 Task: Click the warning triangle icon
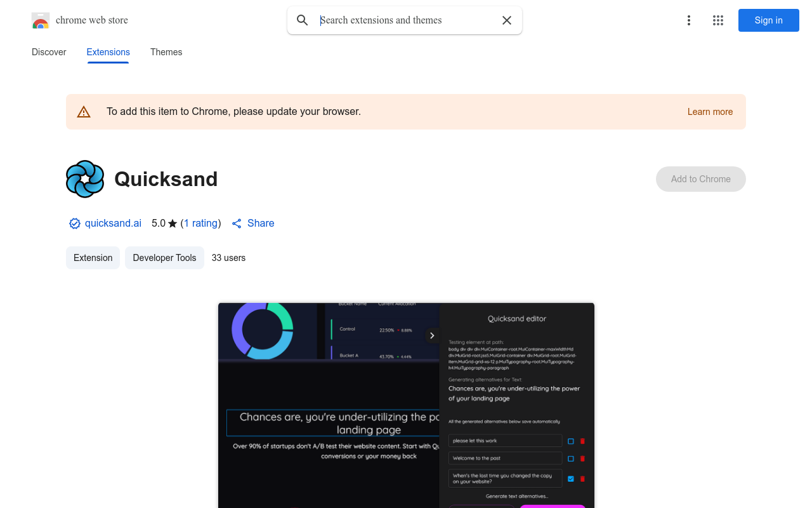[x=84, y=112]
